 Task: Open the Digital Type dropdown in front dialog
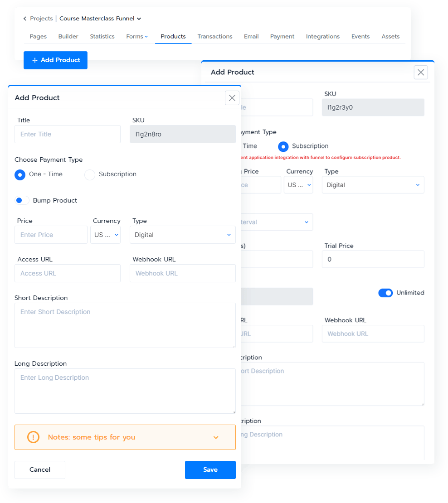[182, 235]
